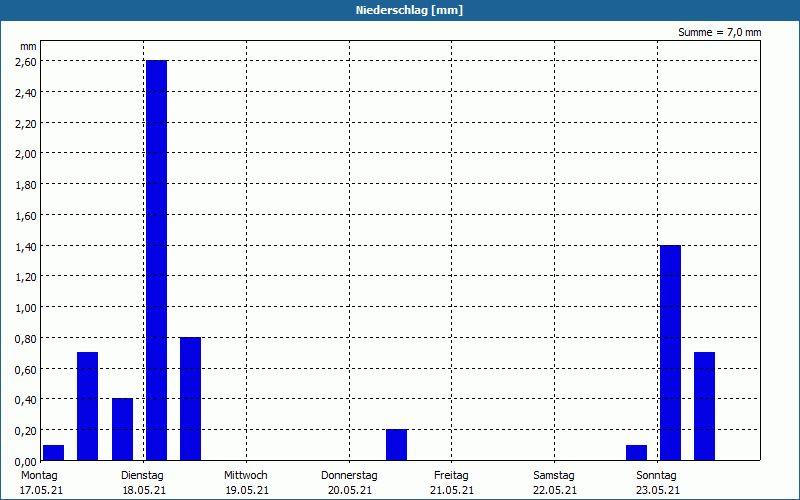This screenshot has width=800, height=500.
Task: Click the date '21.05.21'
Action: point(452,490)
